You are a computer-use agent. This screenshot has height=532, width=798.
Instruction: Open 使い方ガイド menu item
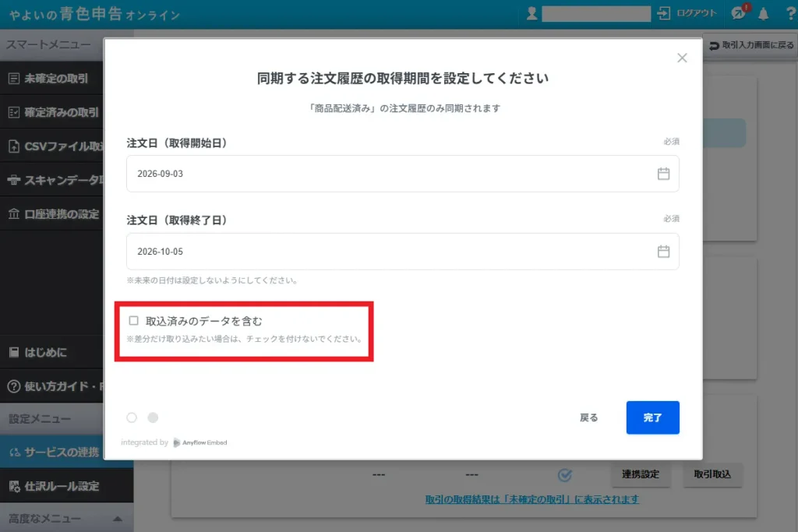point(51,386)
